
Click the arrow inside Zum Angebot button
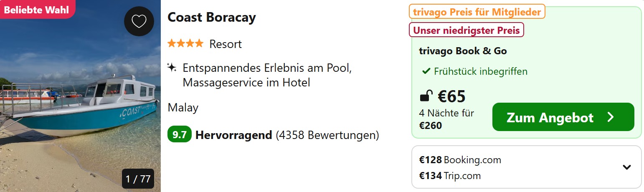coord(611,117)
